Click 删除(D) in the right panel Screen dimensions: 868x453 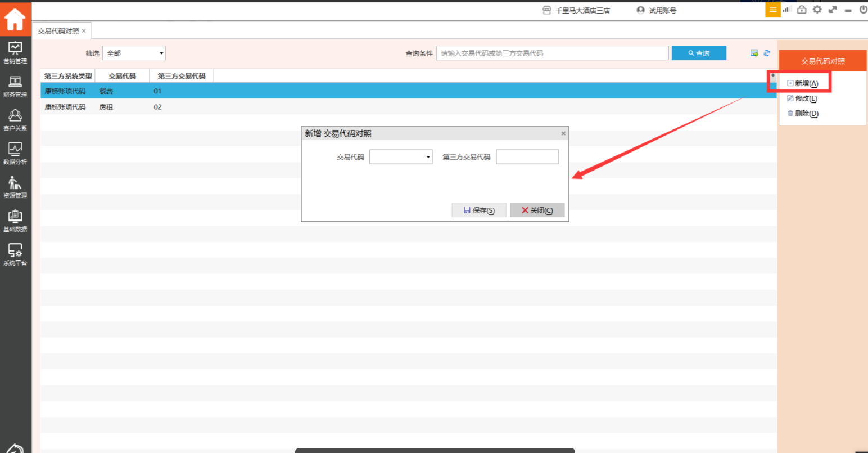click(x=803, y=114)
